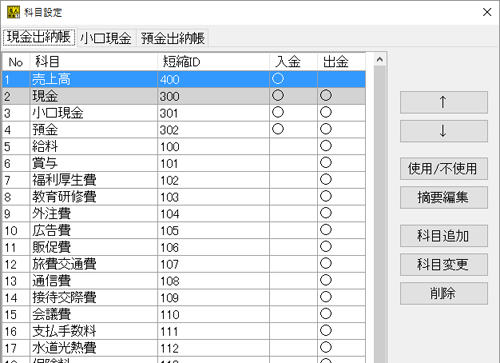This screenshot has width=500, height=363.
Task: Select the 賞与 row
Action: (x=184, y=163)
